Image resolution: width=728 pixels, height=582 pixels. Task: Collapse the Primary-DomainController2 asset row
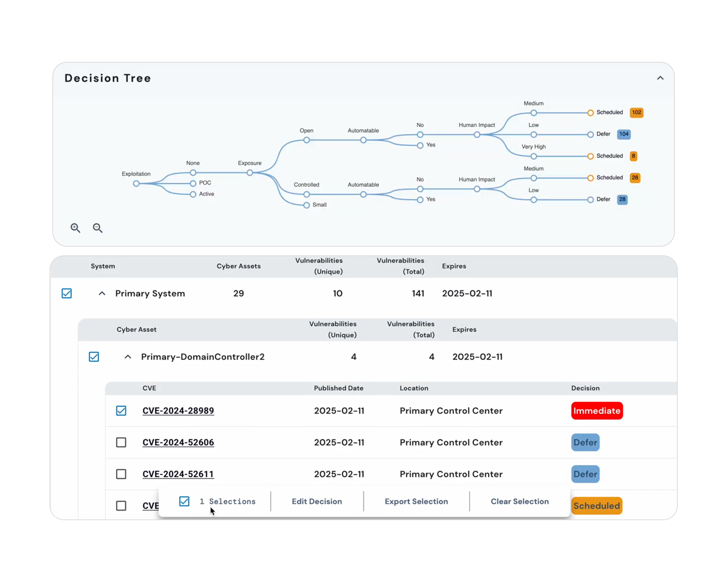[x=128, y=356]
